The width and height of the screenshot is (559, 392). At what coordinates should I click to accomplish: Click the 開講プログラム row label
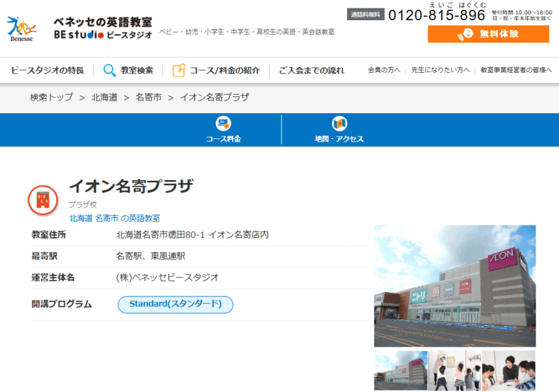62,304
